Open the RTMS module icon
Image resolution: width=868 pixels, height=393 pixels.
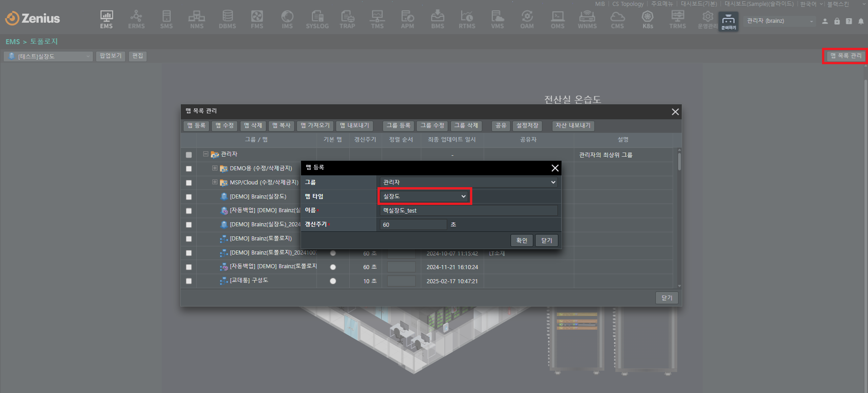tap(467, 20)
